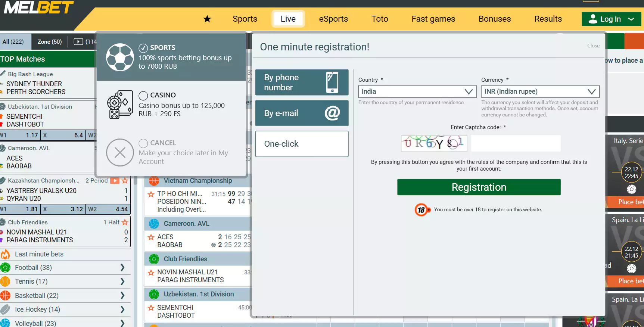The width and height of the screenshot is (644, 327).
Task: Open live video for Kazakhstan Championship match
Action: tap(115, 181)
